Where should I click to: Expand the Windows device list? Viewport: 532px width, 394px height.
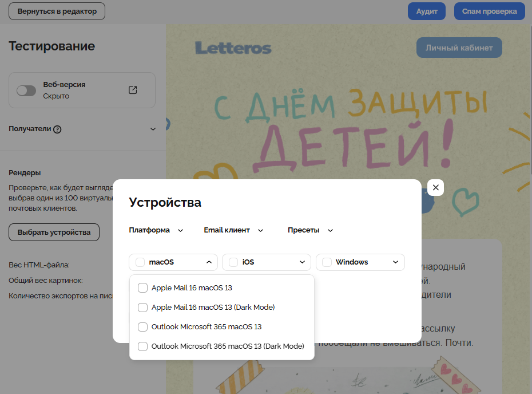tap(396, 262)
